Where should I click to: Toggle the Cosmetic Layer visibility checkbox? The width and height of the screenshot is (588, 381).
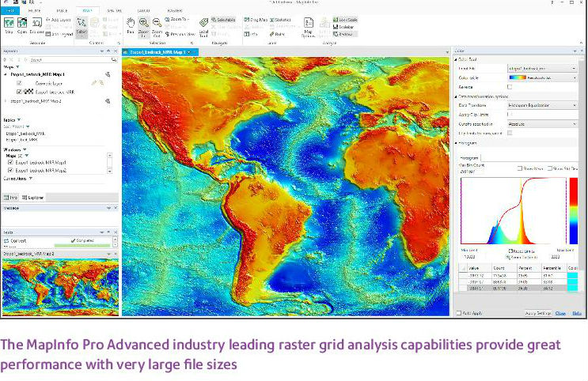[x=19, y=83]
